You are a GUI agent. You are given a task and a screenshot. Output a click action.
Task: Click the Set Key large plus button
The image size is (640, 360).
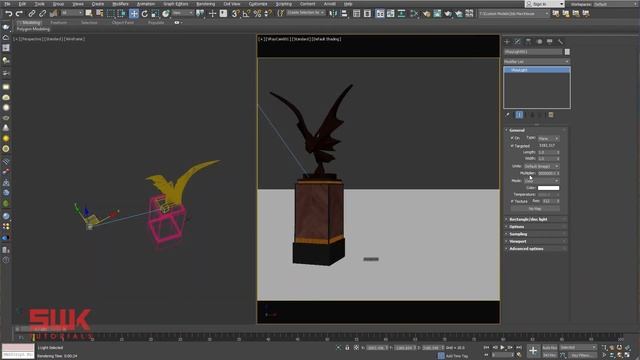coord(533,351)
